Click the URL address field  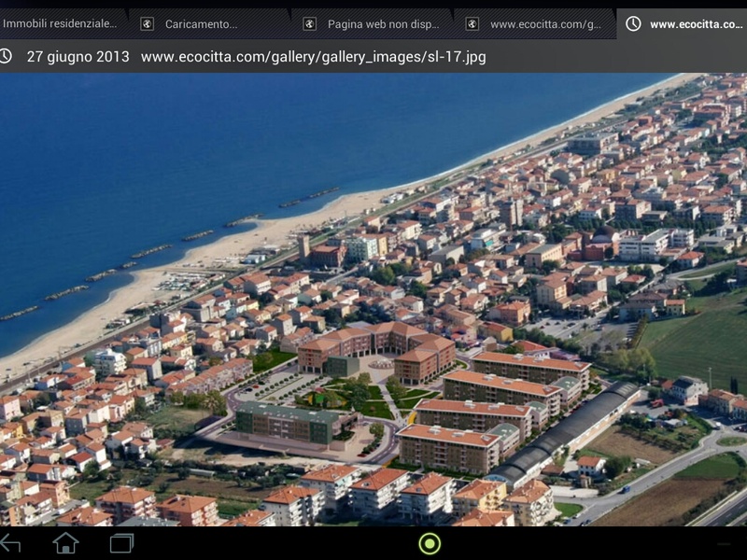pos(313,57)
